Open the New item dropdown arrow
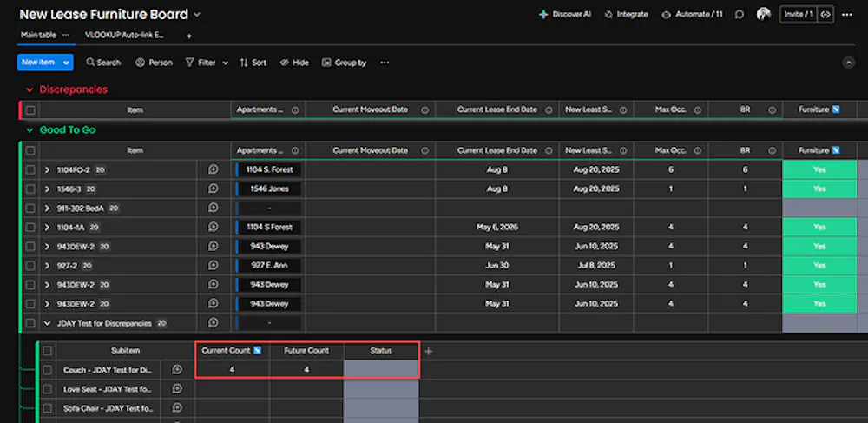This screenshot has height=423, width=868. coord(66,63)
